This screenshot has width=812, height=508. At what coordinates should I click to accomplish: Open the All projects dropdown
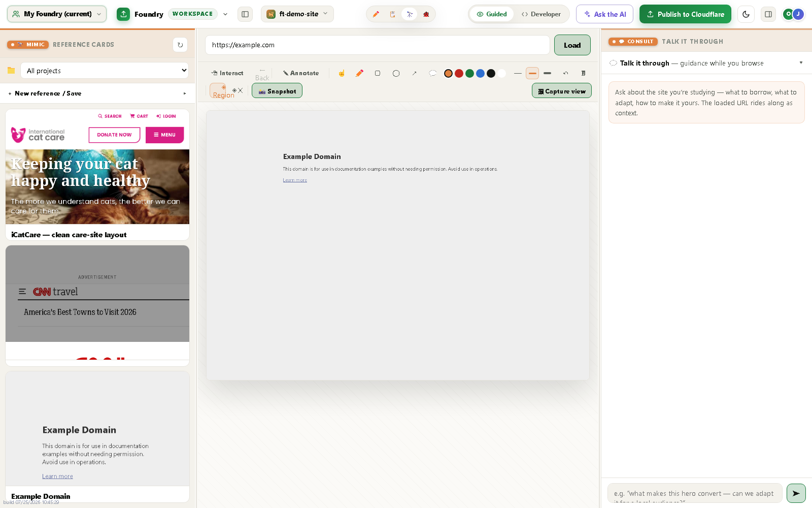pos(105,71)
